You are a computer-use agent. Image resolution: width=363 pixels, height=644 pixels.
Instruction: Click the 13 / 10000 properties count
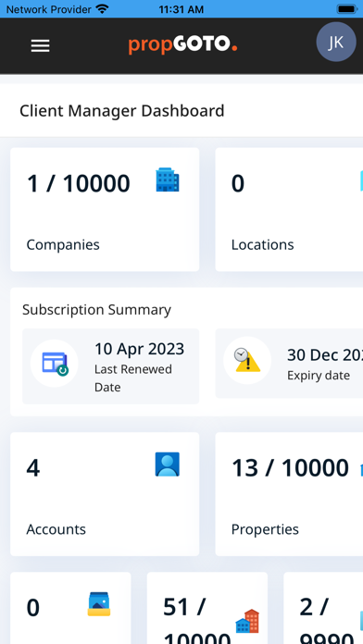click(290, 468)
